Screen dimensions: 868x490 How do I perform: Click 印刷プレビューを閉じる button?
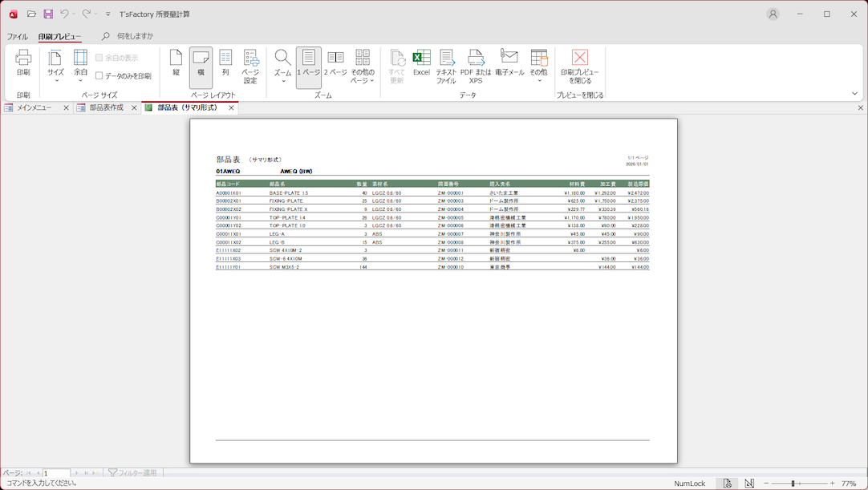[579, 67]
